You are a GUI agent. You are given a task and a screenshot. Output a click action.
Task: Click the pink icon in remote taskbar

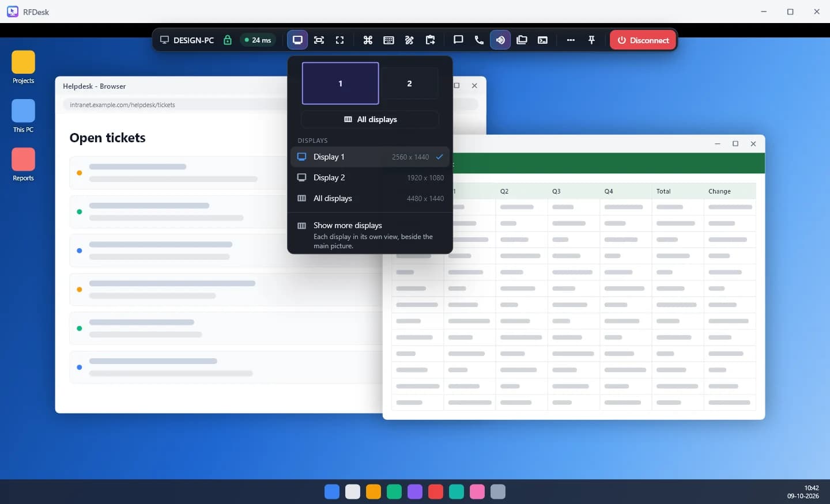pyautogui.click(x=477, y=491)
